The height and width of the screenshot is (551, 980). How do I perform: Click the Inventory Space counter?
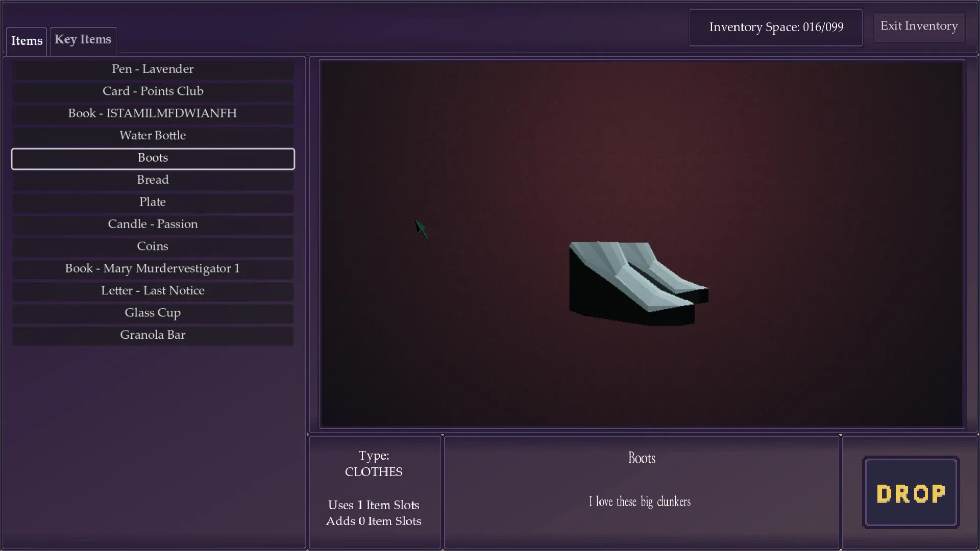(x=776, y=27)
